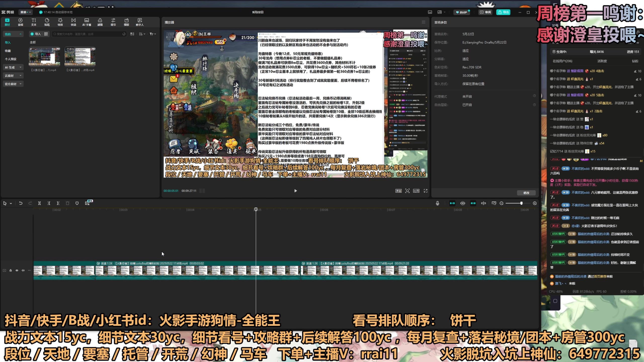Select the second media thumbnail marked 已添加
The width and height of the screenshot is (644, 362).
[x=80, y=57]
